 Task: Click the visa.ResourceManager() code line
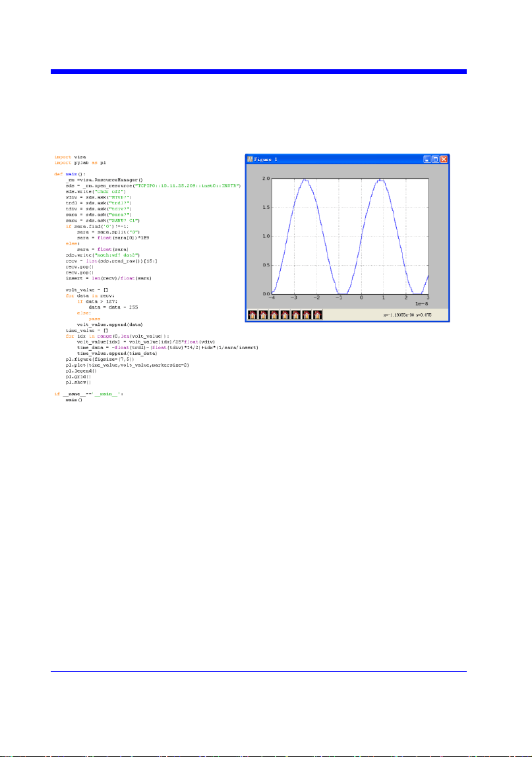[105, 179]
